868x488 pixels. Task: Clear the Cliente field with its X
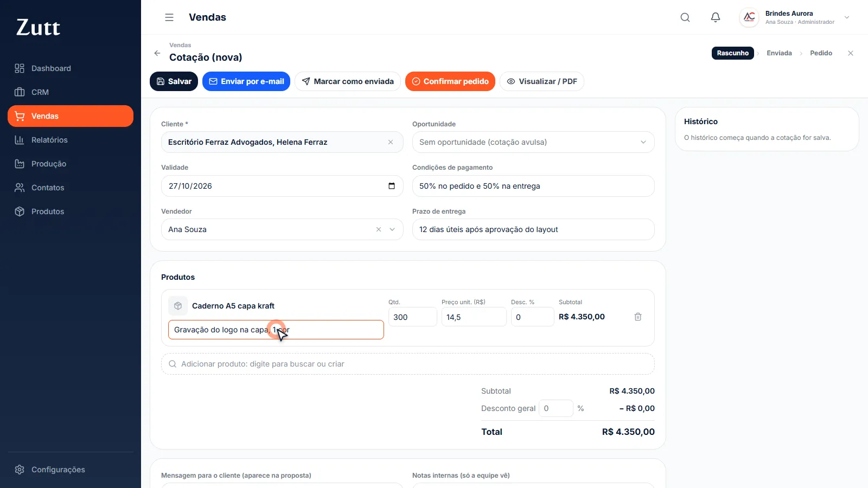point(391,142)
